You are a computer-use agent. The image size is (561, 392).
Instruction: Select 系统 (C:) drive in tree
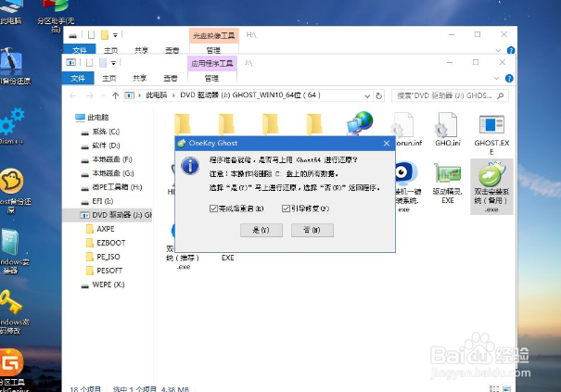(x=101, y=132)
